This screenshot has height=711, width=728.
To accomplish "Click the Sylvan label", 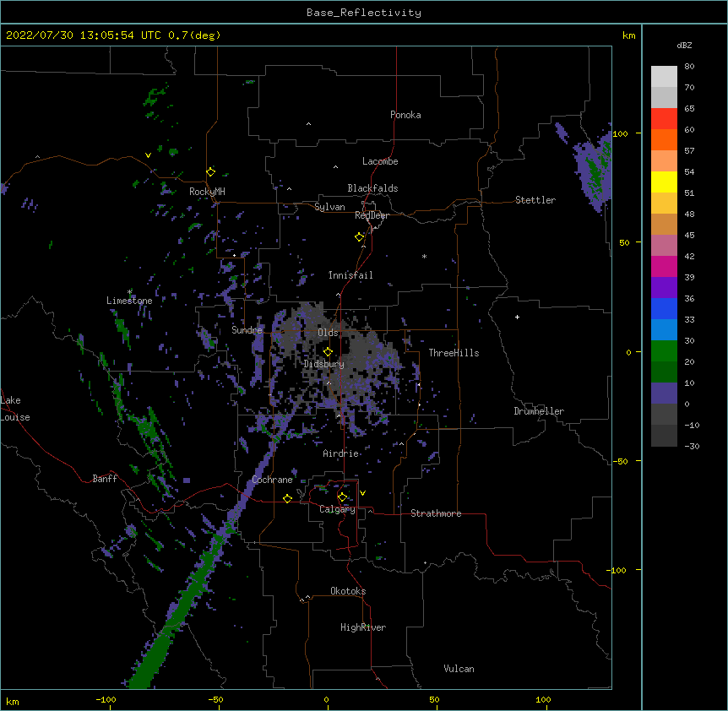I will click(x=329, y=207).
